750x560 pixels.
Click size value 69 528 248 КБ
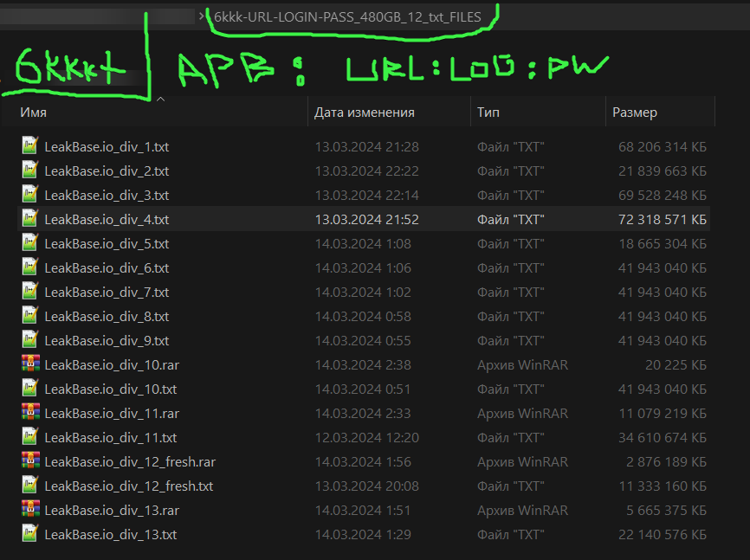coord(662,195)
